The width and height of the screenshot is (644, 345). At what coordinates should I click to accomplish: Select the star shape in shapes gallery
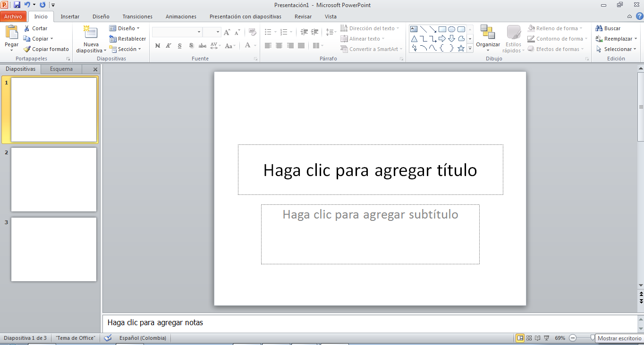tap(461, 48)
